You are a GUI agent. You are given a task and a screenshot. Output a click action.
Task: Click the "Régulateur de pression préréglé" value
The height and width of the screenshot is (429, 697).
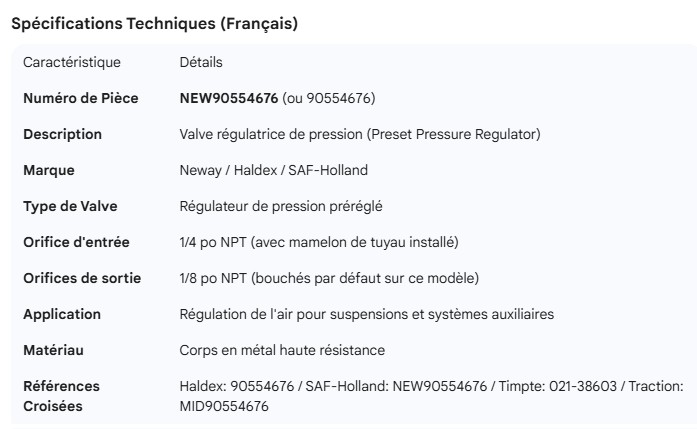click(x=281, y=206)
